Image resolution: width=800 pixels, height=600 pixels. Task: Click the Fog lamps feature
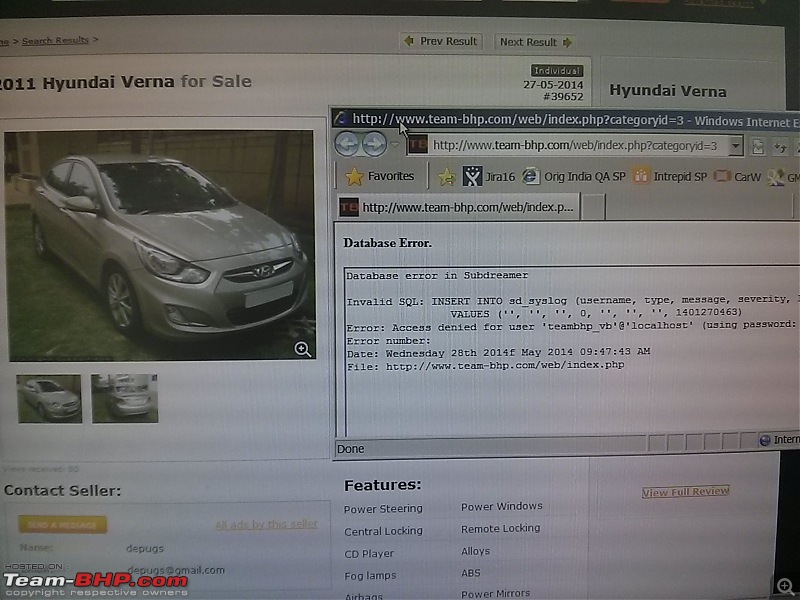(370, 576)
